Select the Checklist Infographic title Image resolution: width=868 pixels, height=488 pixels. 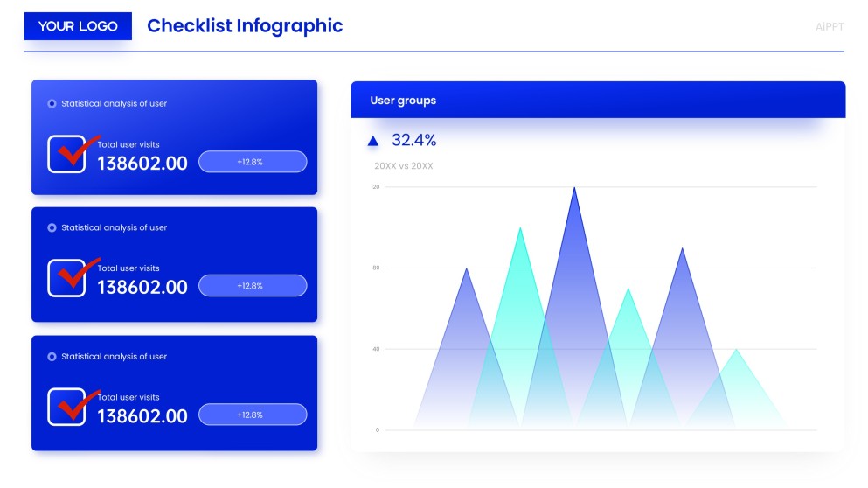point(245,26)
